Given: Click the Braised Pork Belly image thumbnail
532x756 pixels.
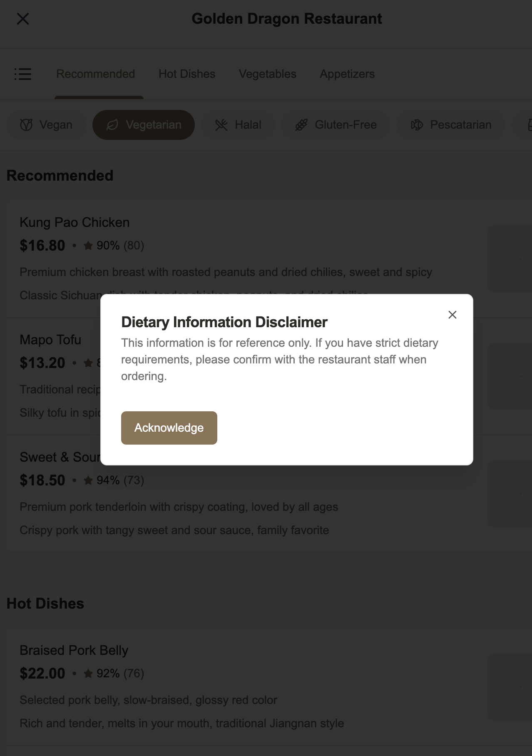Looking at the screenshot, I should pos(510,687).
